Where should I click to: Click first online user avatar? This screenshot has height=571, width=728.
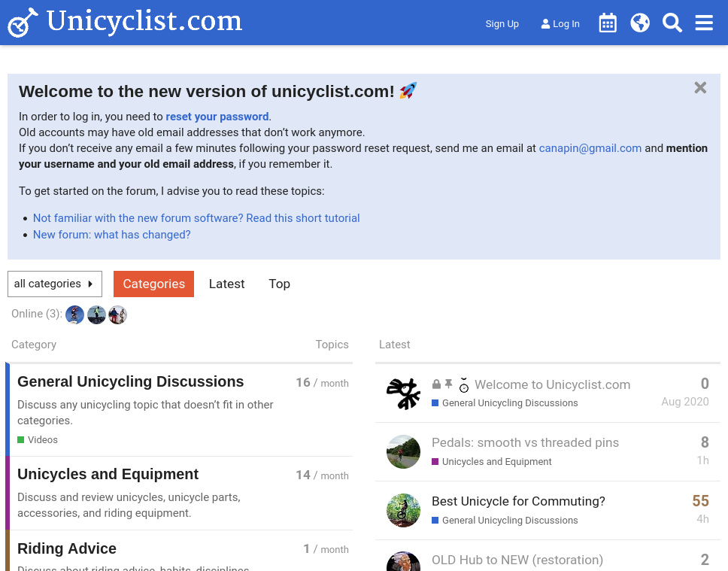coord(74,314)
